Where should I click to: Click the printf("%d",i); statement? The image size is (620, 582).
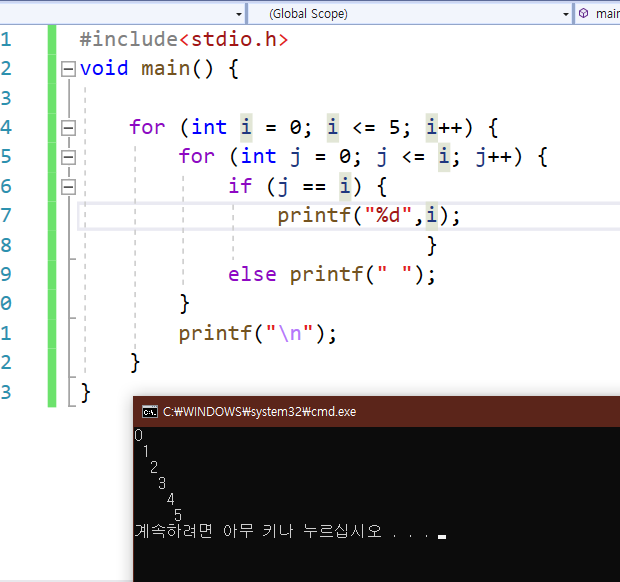pos(369,216)
